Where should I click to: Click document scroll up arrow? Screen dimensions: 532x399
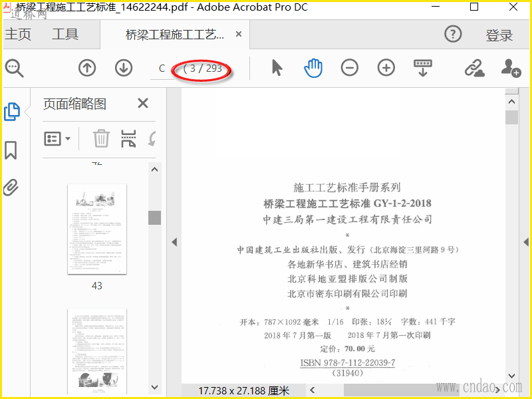point(511,102)
